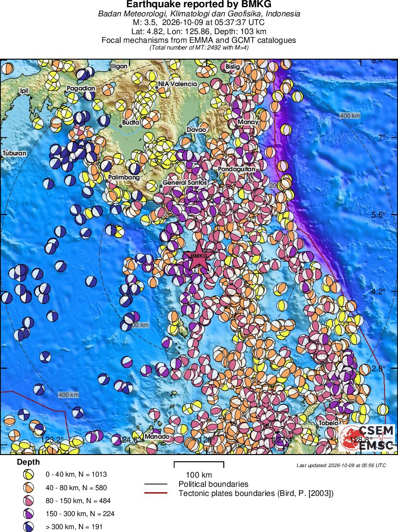Click the orange 40 - 80 km legend beachball
398x532 pixels.
click(28, 488)
